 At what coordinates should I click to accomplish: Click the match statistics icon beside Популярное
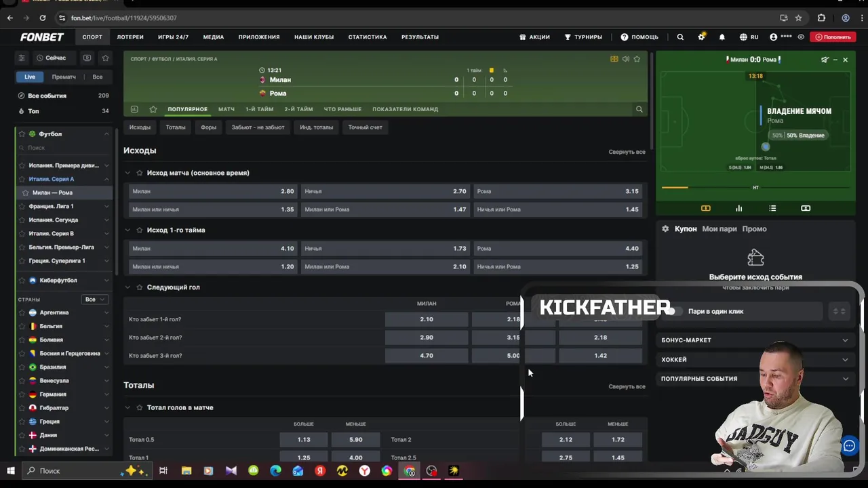pyautogui.click(x=134, y=109)
